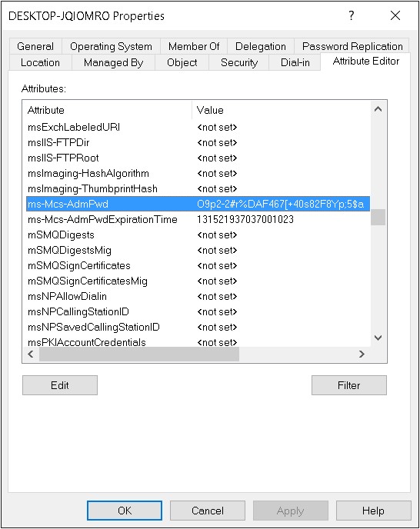Viewport: 420px width, 529px height.
Task: Switch to the General tab
Action: [35, 46]
